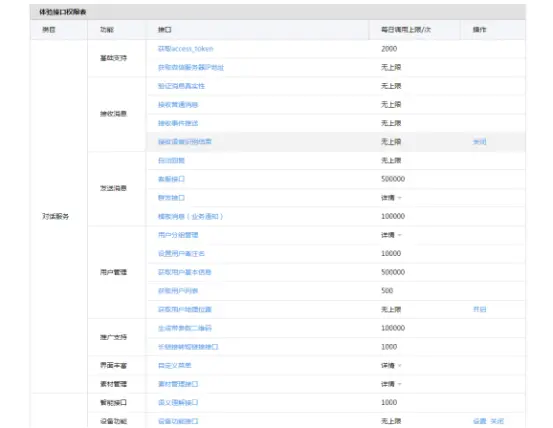Click 100000 limit in 生成带参数二维码 row
This screenshot has height=428, width=553.
pos(393,328)
